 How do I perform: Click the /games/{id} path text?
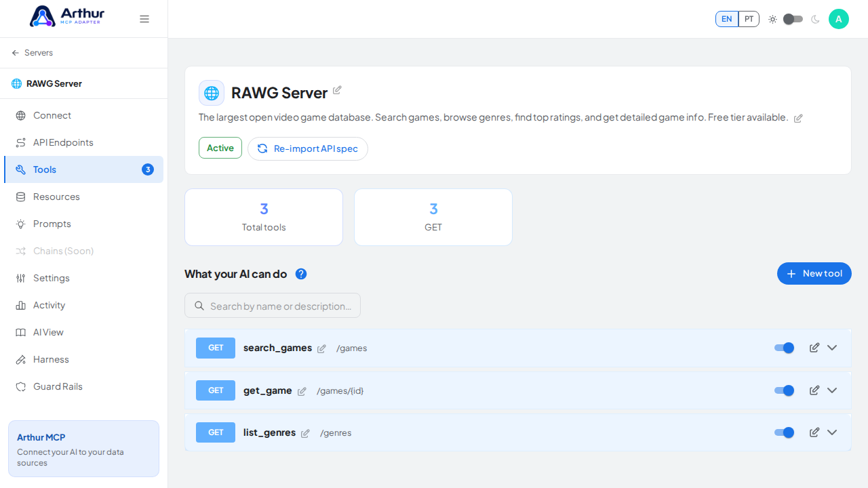point(340,391)
